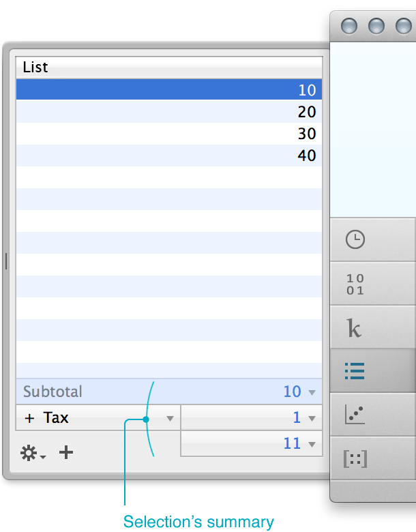Click the Subtotal summary row
The image size is (416, 532).
point(169,391)
